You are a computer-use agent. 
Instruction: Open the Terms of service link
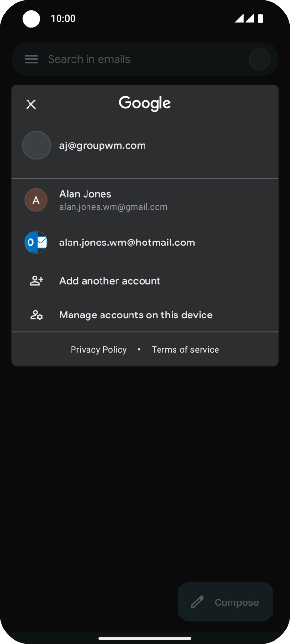coord(186,350)
